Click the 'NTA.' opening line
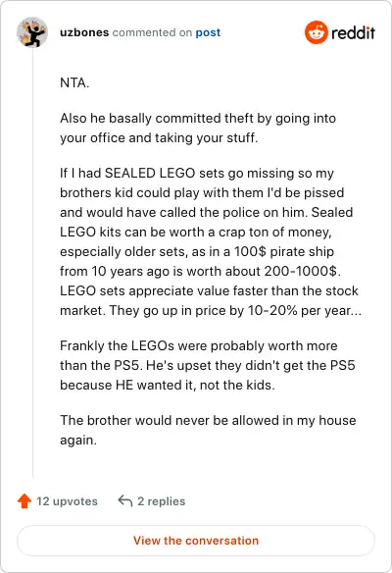 [74, 82]
